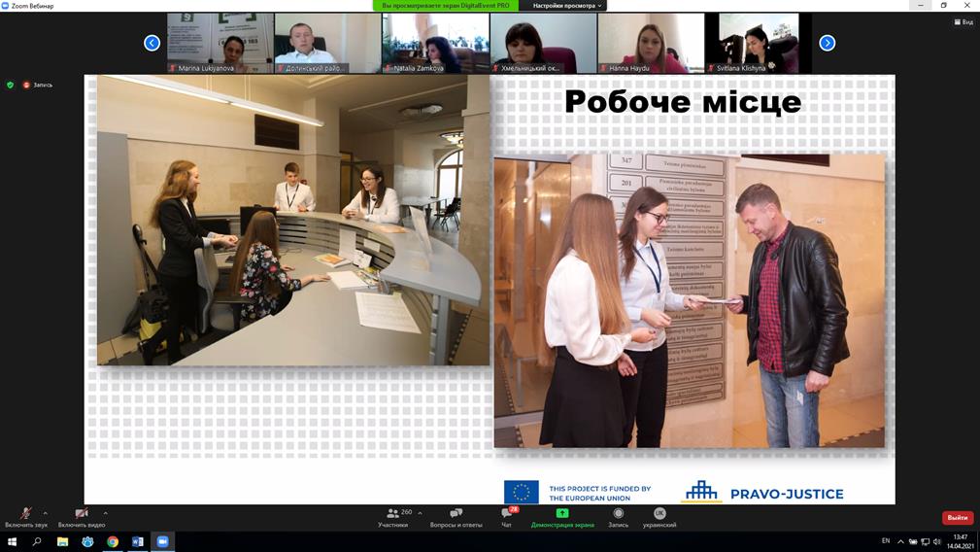Toggle the EN keyboard language indicator
Viewport: 980px width, 552px height.
pyautogui.click(x=886, y=540)
